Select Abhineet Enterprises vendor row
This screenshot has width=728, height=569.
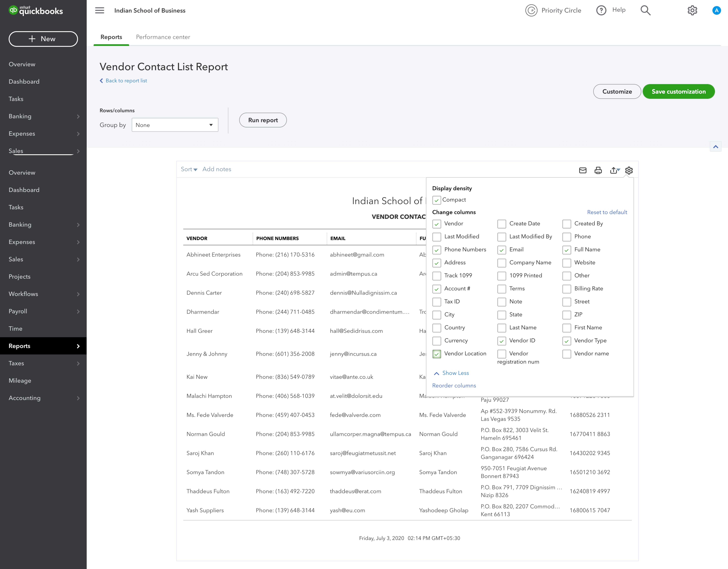point(213,255)
